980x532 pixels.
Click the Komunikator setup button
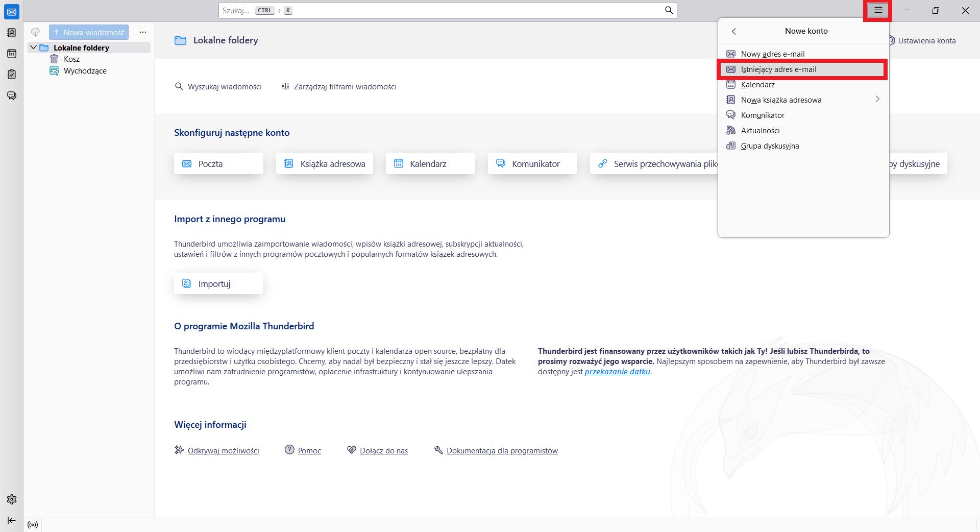(x=532, y=163)
